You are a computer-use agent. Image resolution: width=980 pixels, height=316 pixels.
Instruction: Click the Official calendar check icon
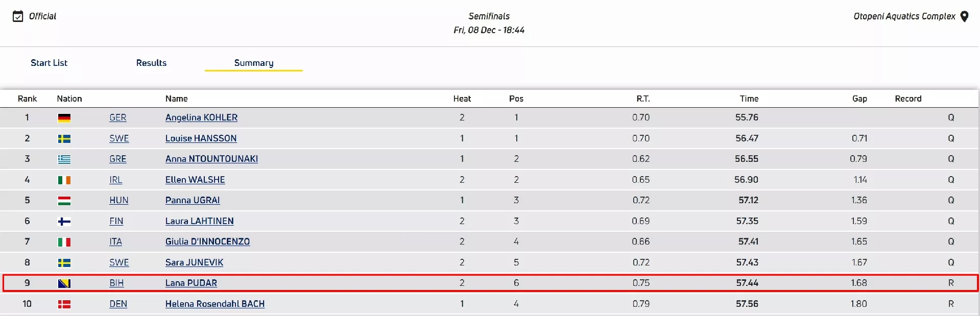pos(18,16)
